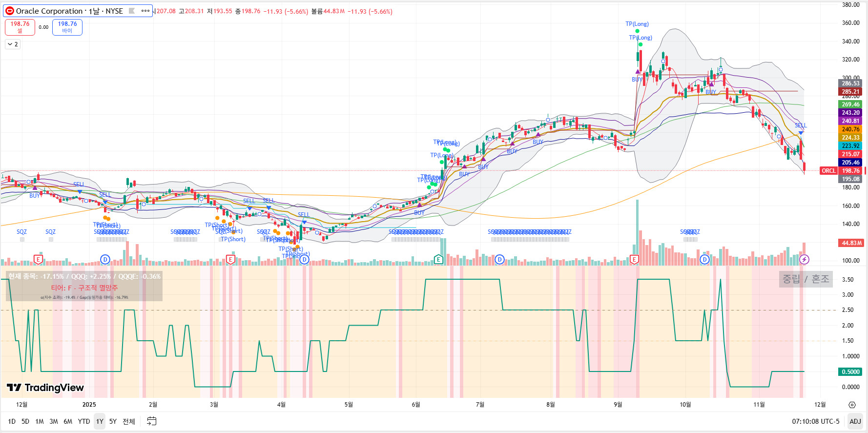
Task: Click the red 셀 sell button at 198.76
Action: click(x=20, y=27)
